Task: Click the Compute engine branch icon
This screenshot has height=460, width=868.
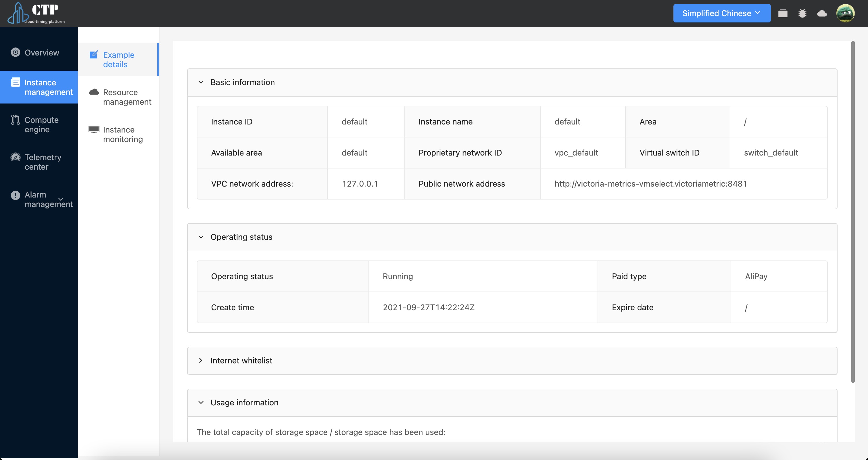Action: (16, 120)
